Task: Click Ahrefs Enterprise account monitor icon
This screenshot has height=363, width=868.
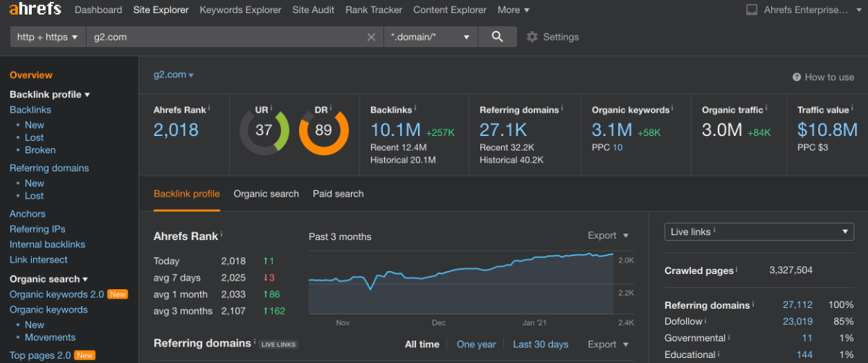Action: point(751,10)
